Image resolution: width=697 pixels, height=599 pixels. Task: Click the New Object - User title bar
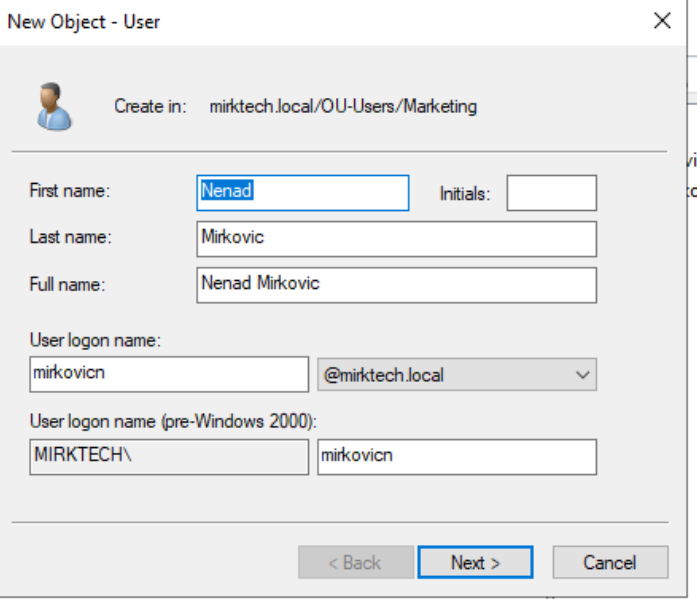click(x=300, y=21)
